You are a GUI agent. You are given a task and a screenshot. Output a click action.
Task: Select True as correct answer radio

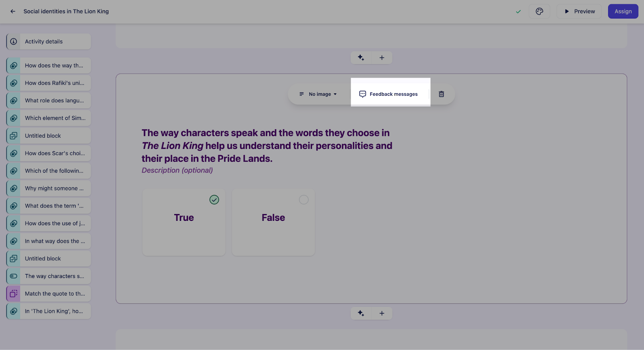coord(214,200)
